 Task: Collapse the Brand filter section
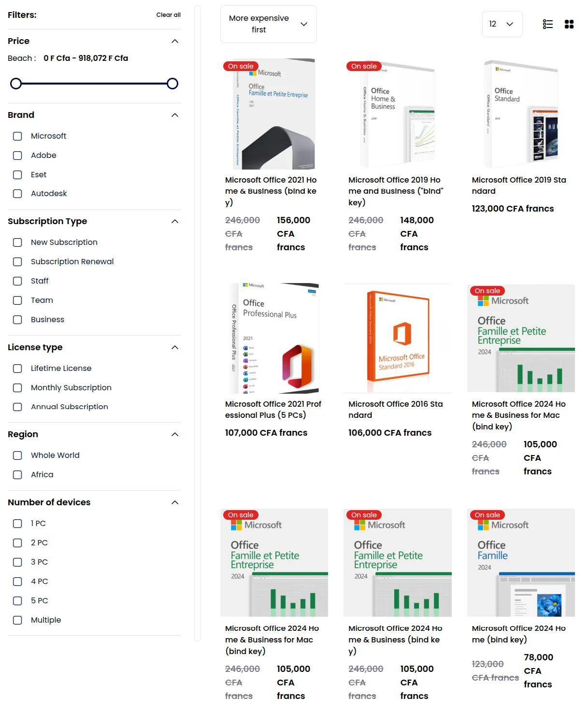tap(175, 115)
